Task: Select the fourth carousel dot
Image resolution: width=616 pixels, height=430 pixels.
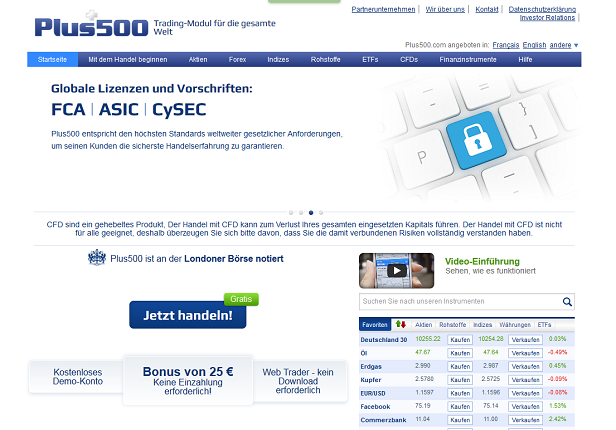Action: click(321, 213)
